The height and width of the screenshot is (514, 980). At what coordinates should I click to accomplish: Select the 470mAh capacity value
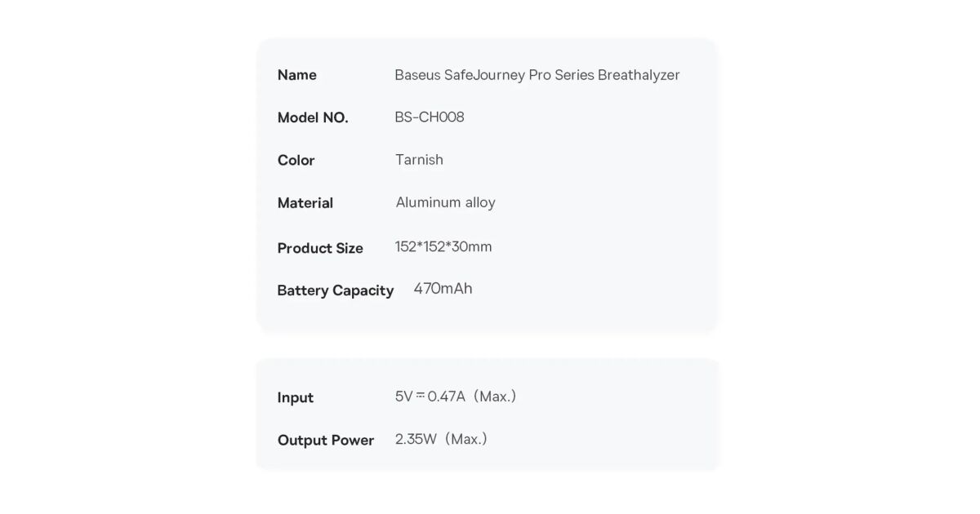[443, 289]
